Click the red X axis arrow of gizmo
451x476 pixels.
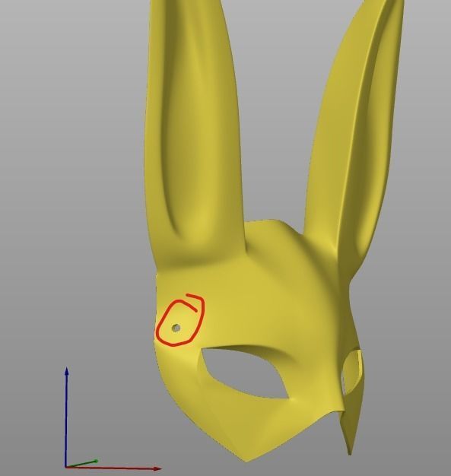tap(113, 468)
